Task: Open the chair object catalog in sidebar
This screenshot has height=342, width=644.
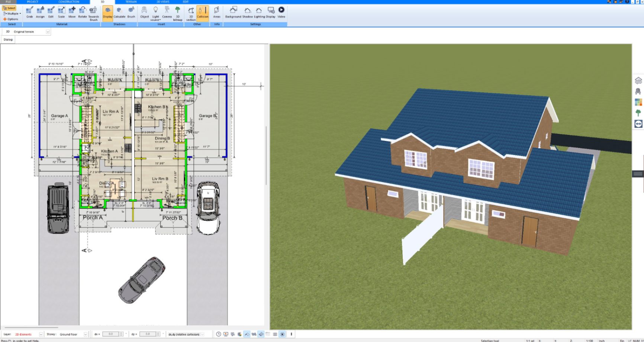Action: pos(638,91)
